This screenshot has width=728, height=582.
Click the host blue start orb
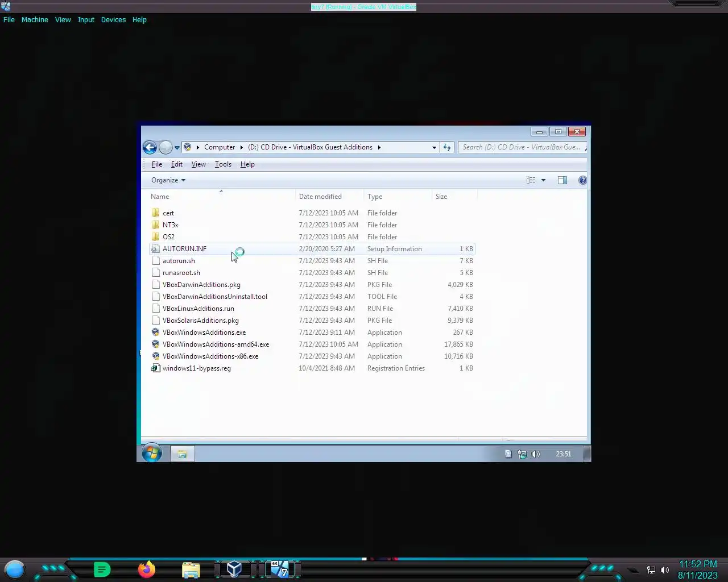coord(15,569)
